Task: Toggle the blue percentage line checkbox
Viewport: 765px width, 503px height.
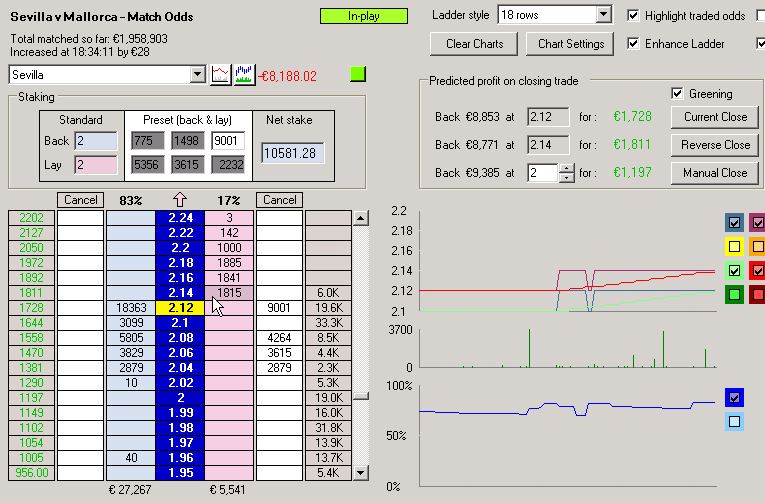Action: point(735,397)
